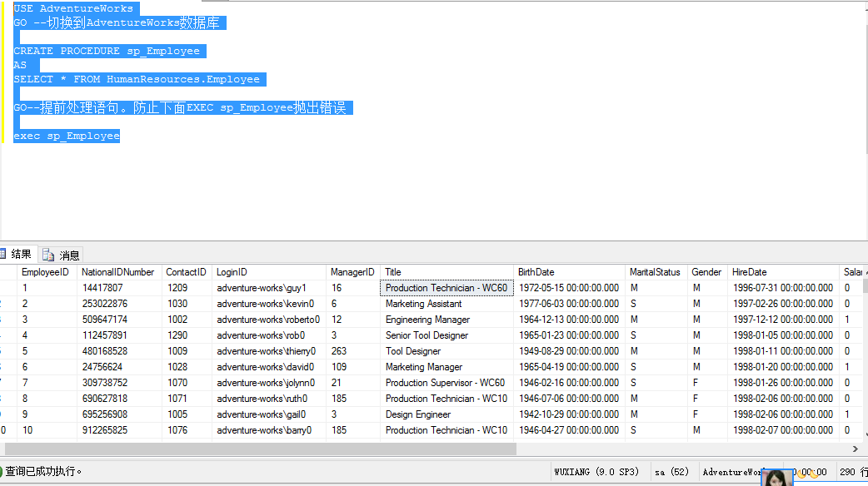Click the LoginID column header
The image size is (868, 486).
[x=269, y=272]
